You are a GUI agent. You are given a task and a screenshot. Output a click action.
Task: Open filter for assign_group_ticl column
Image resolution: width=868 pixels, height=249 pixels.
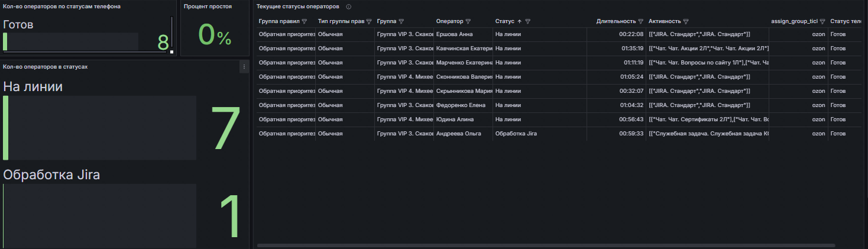tap(822, 21)
